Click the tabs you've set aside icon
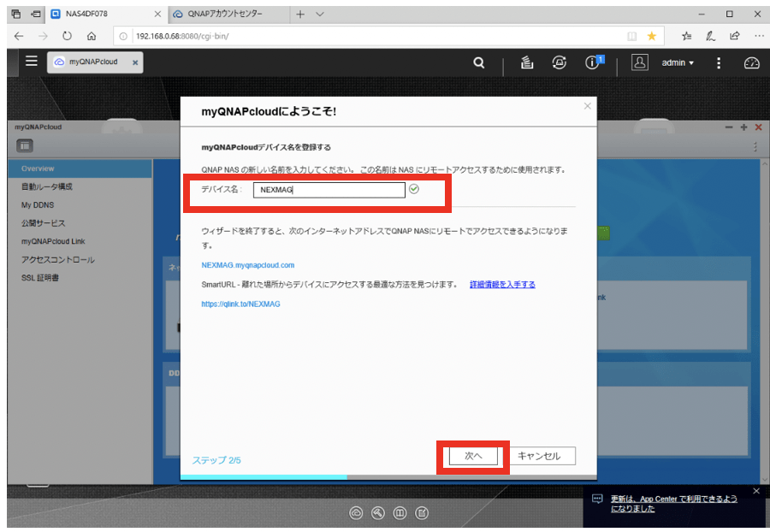The width and height of the screenshot is (770, 532). coord(15,14)
